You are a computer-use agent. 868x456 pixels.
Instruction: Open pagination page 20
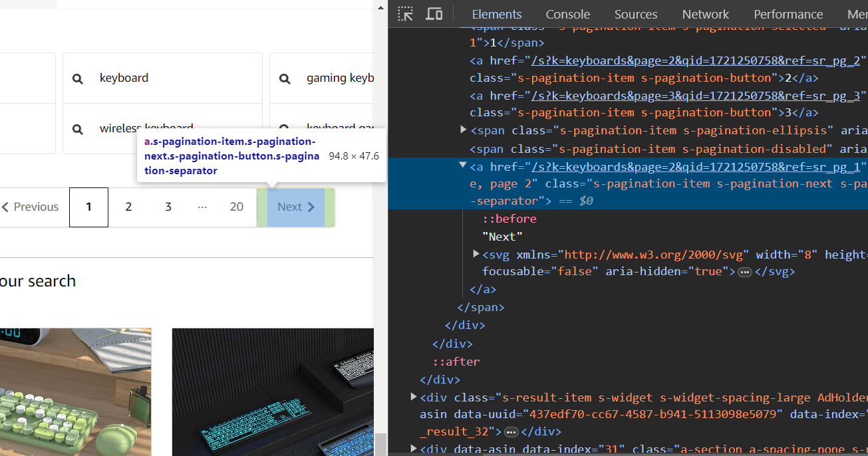click(x=237, y=207)
